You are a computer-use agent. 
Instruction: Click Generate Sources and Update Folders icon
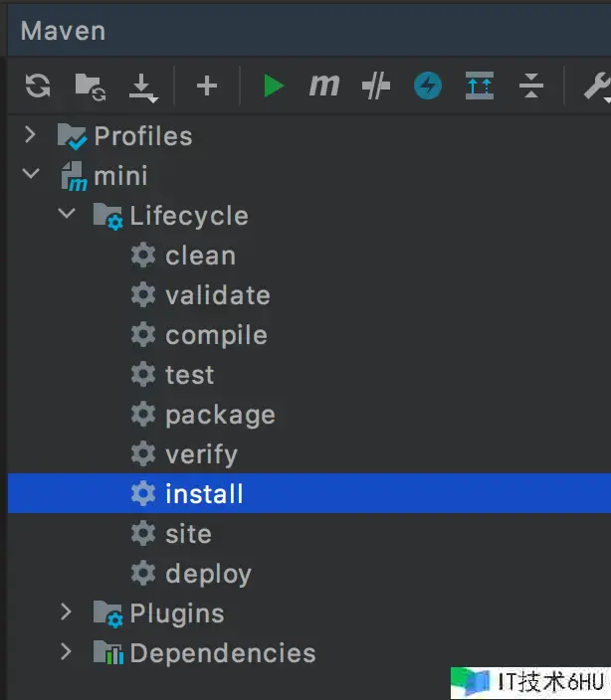click(90, 87)
